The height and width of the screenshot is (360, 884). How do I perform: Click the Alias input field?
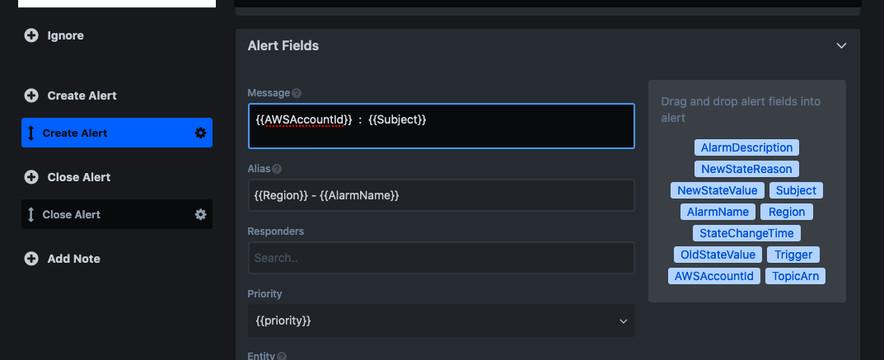click(x=441, y=195)
